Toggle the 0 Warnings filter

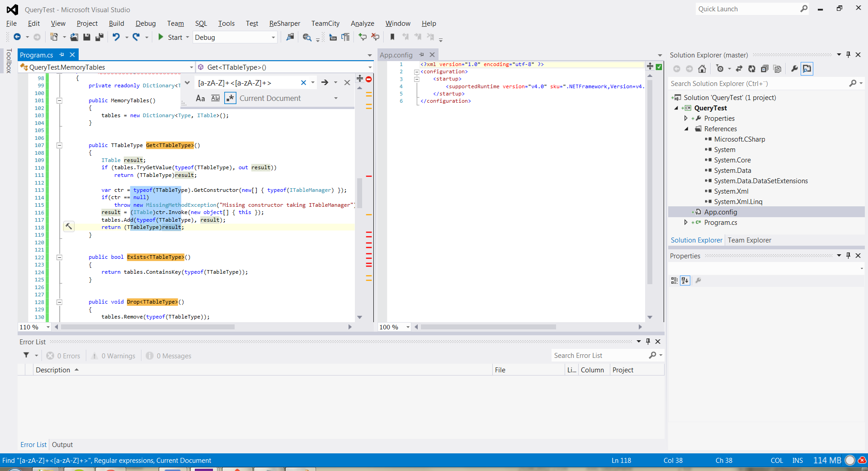(114, 356)
